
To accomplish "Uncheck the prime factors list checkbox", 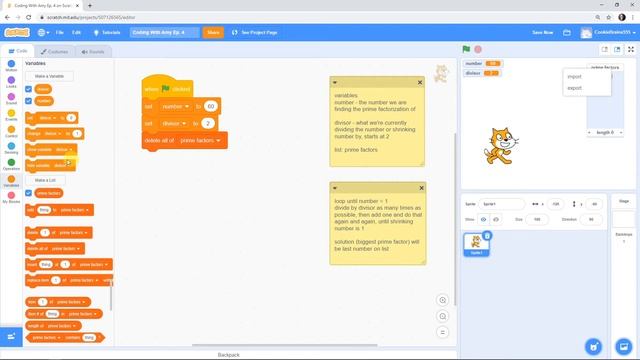I will pyautogui.click(x=29, y=193).
